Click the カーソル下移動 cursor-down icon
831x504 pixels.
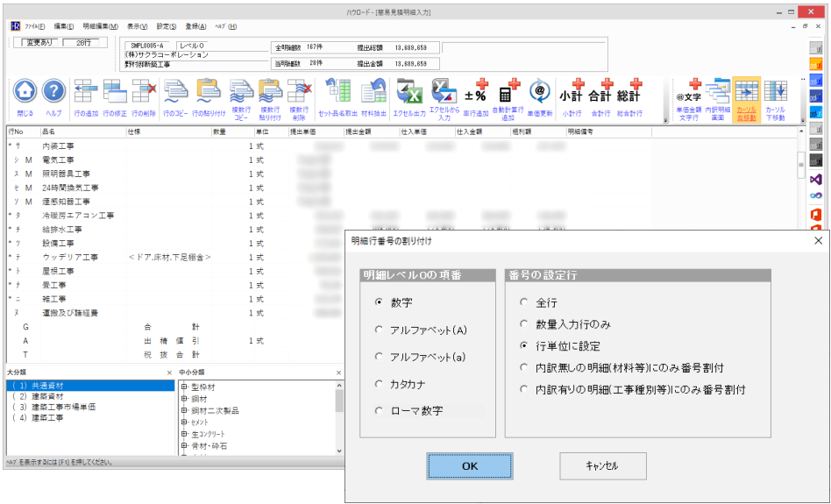[x=775, y=93]
